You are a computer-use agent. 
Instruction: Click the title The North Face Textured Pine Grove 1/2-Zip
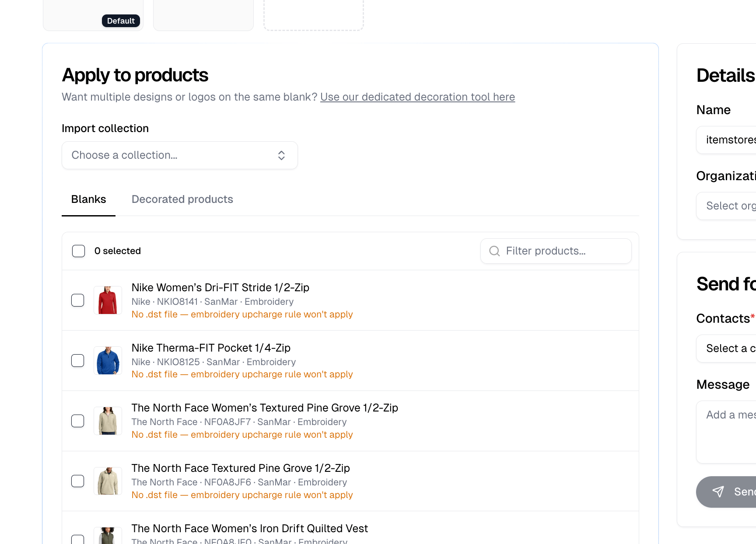(x=241, y=468)
